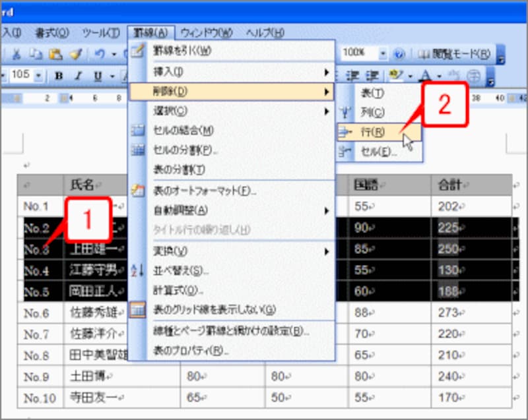The image size is (528, 420).
Task: Choose セルの分割(P) in menu
Action: pyautogui.click(x=232, y=150)
